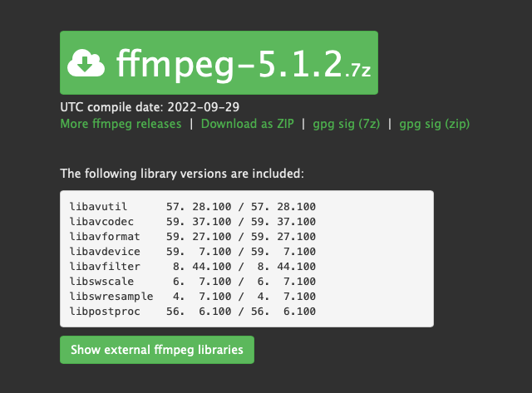Screen dimensions: 532x393
Task: Open the gpg sig (7z) link
Action: point(347,124)
